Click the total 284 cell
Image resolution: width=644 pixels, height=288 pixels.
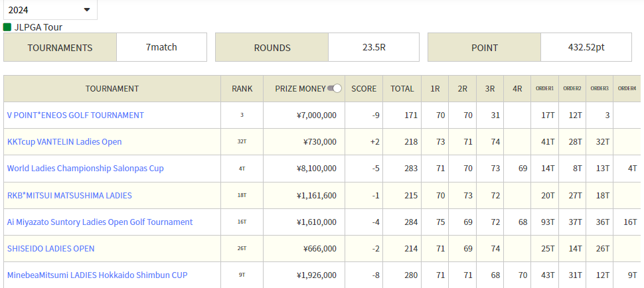coord(402,222)
